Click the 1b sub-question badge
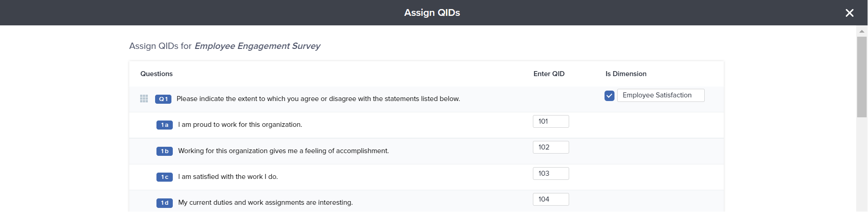 (165, 151)
